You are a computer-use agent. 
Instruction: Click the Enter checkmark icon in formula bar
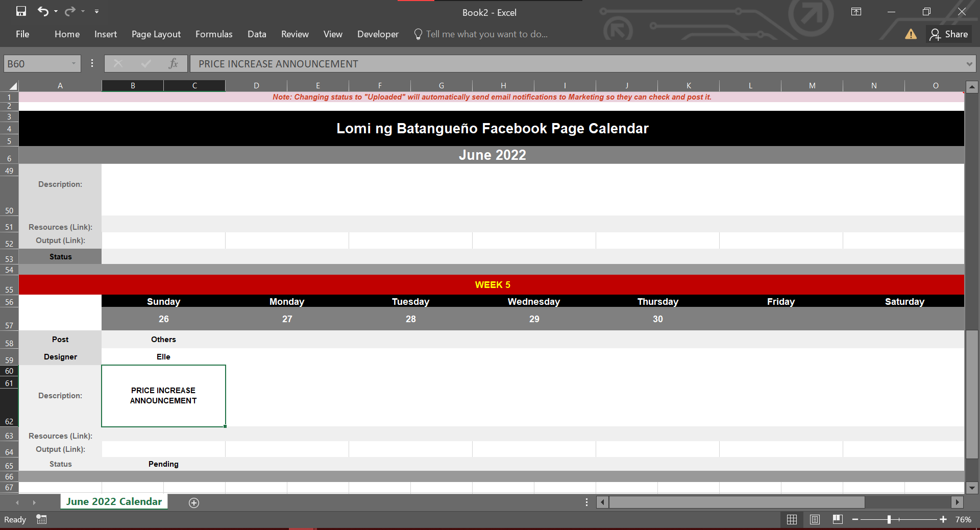(x=146, y=64)
